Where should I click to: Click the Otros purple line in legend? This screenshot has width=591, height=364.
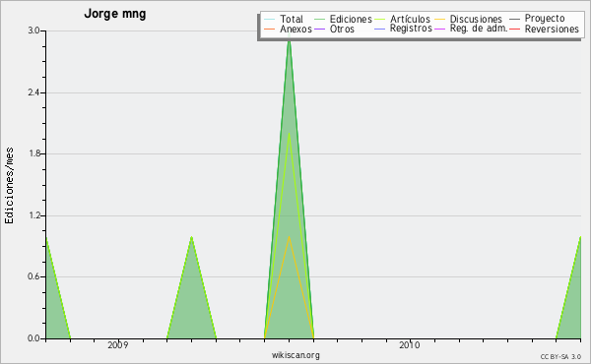[x=319, y=29]
